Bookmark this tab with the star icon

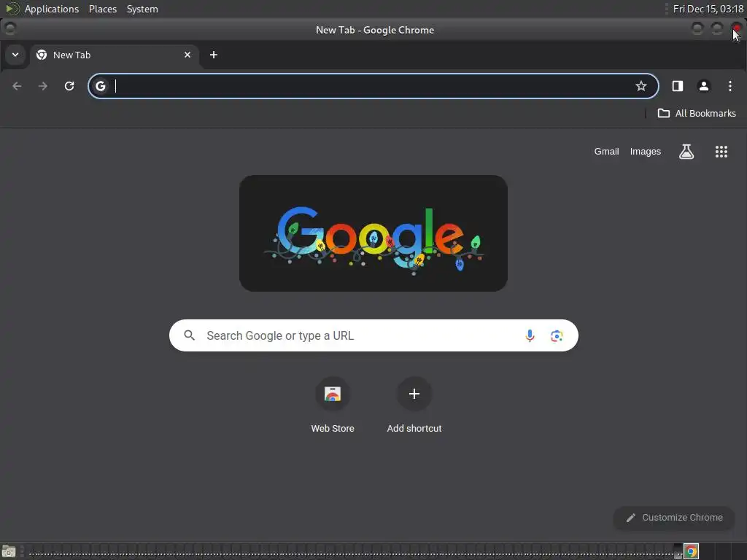641,86
